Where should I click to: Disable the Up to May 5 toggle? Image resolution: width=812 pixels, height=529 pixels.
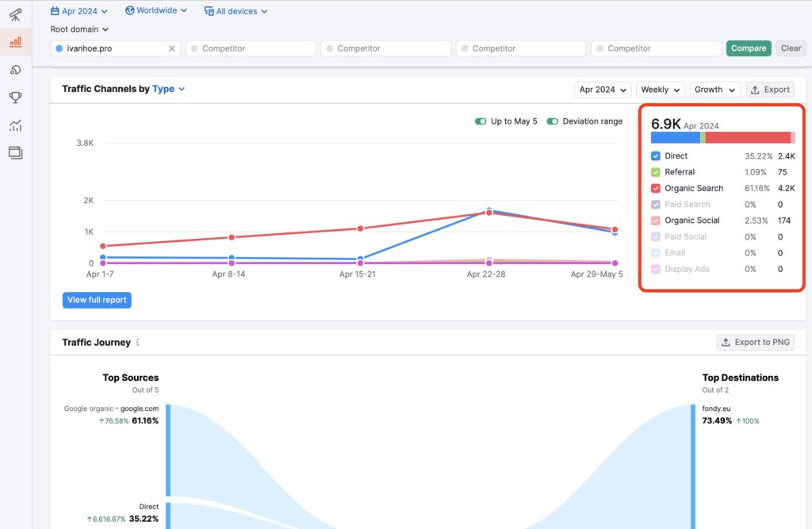(x=481, y=121)
